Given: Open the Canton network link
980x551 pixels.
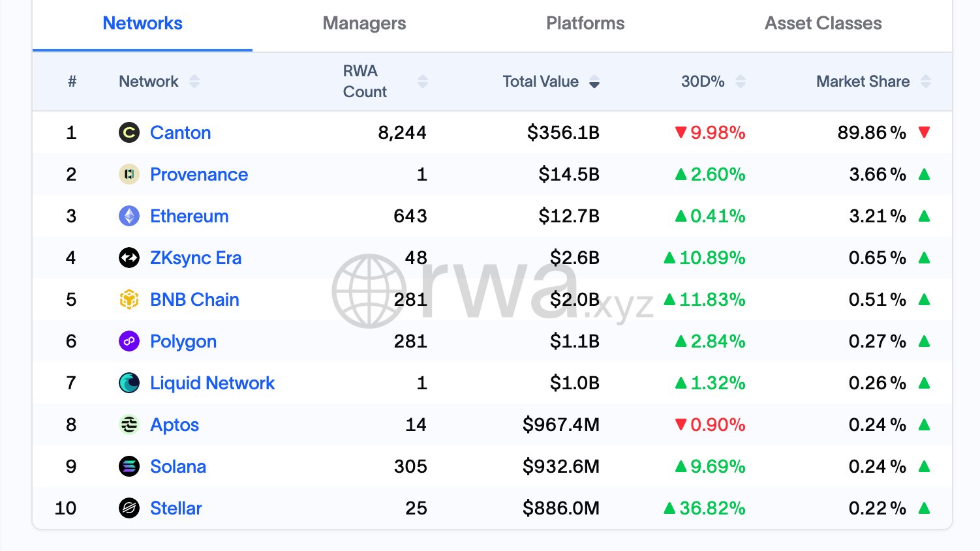Looking at the screenshot, I should click(181, 133).
